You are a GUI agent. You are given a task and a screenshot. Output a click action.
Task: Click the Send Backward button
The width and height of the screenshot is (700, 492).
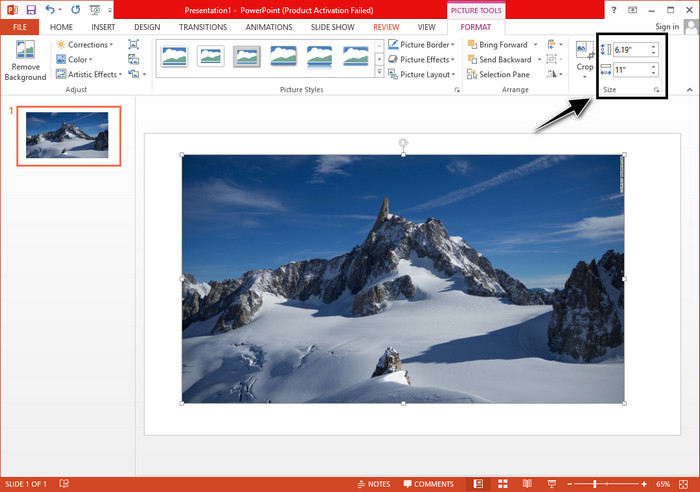coord(499,59)
